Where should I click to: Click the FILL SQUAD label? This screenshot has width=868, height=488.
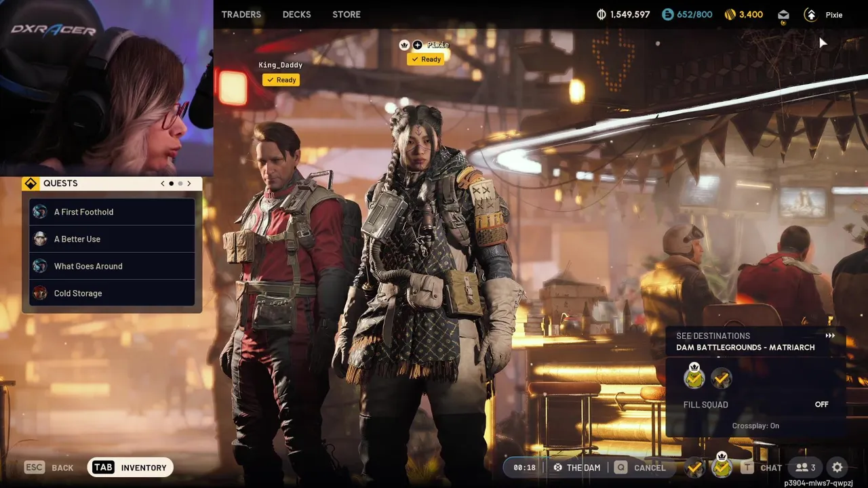(705, 405)
